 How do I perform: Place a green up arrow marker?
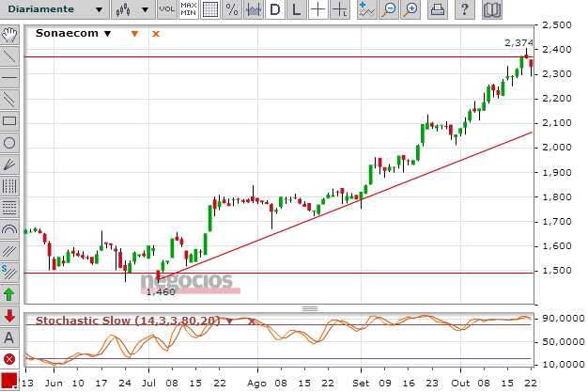(x=9, y=294)
